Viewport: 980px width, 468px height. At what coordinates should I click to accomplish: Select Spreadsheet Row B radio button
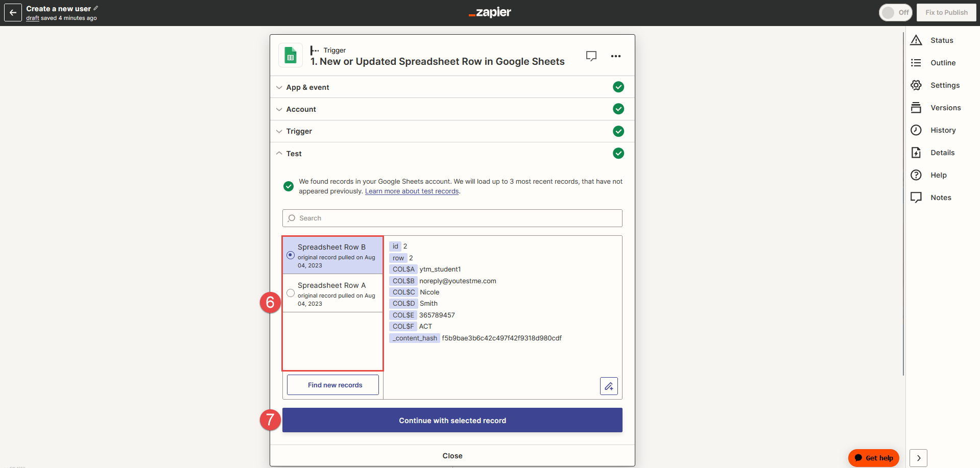click(291, 255)
